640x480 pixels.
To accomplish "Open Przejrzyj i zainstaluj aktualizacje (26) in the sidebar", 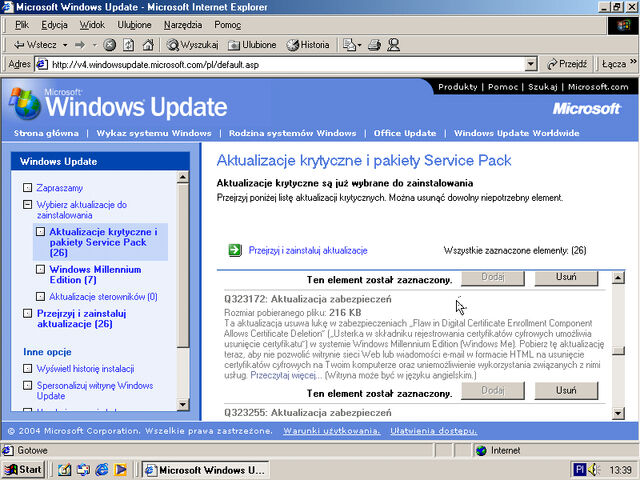I will pyautogui.click(x=81, y=319).
